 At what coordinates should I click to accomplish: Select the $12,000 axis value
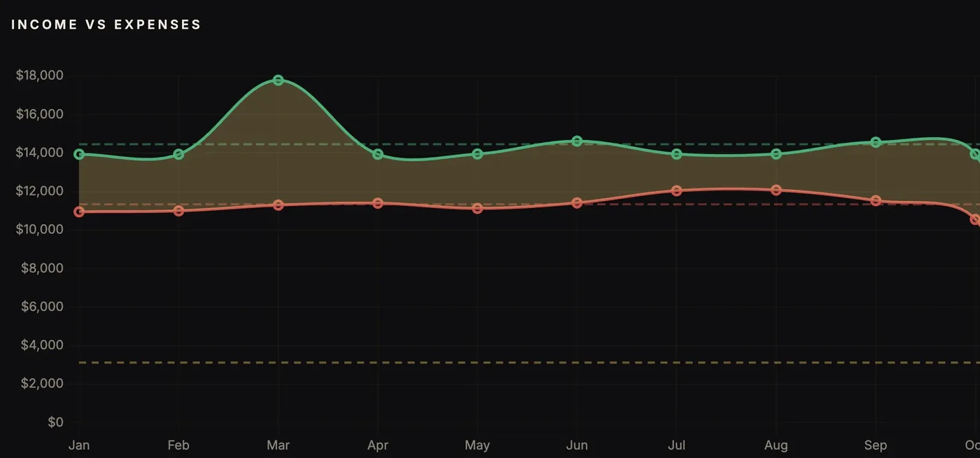(x=40, y=191)
